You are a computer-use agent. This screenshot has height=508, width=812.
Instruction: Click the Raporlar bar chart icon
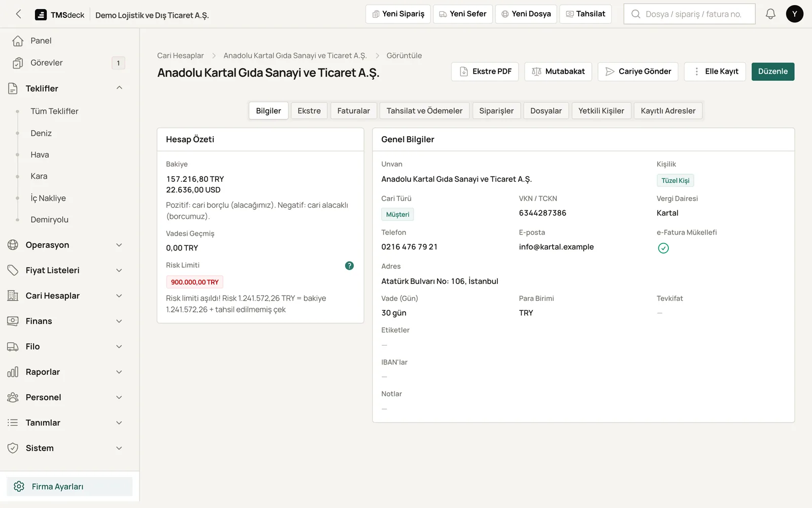[x=13, y=372]
